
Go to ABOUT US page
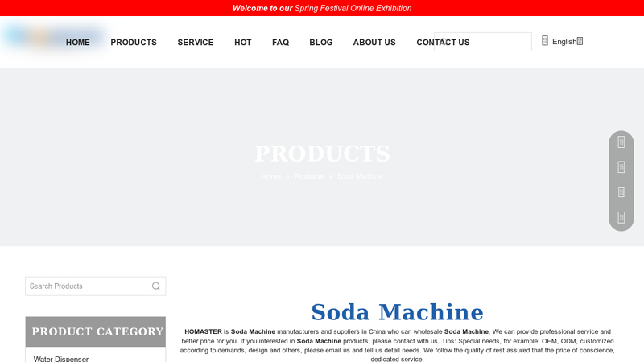[x=374, y=43]
